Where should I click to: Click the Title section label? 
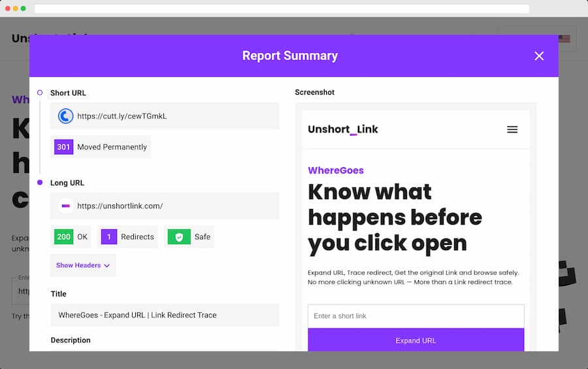[x=59, y=294]
